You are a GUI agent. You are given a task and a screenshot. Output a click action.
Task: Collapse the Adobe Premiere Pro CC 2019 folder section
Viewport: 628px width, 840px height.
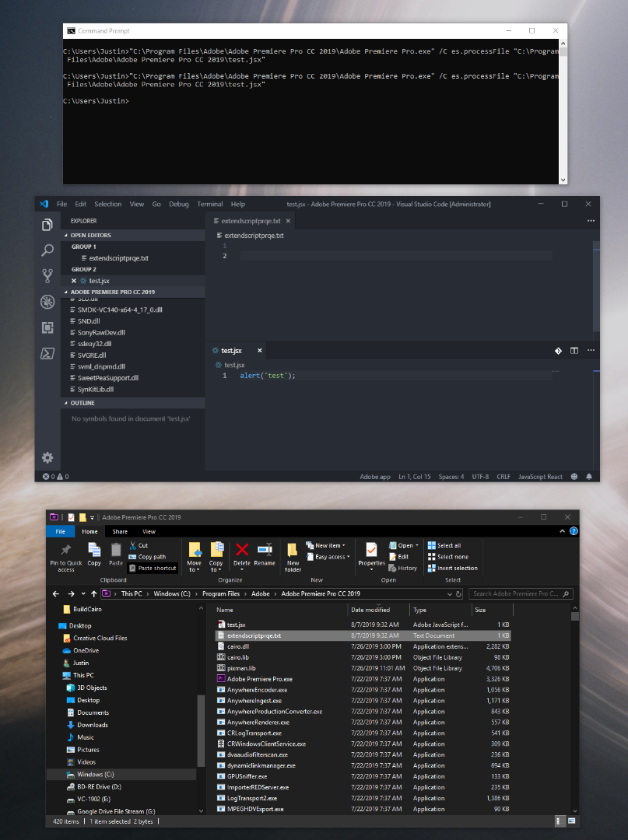coord(66,292)
